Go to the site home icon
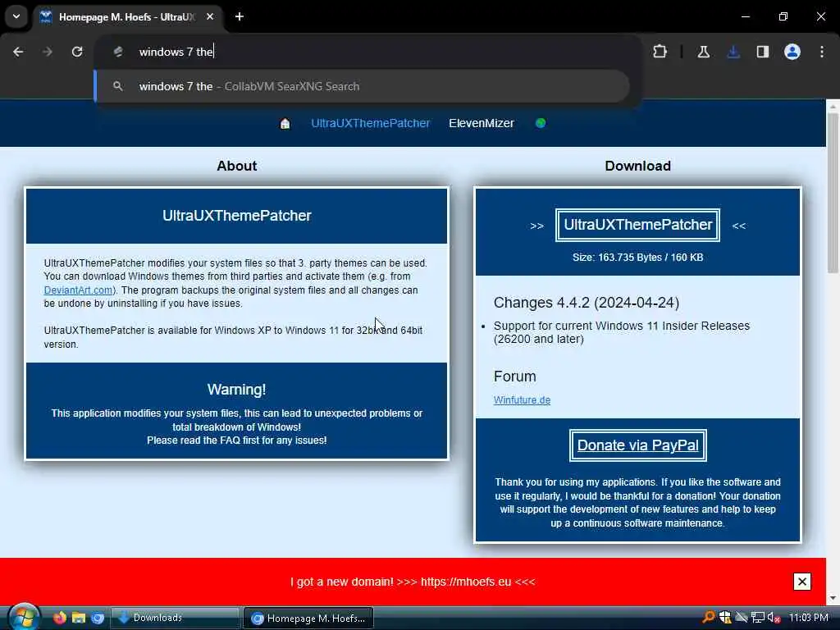The width and height of the screenshot is (840, 630). point(285,124)
